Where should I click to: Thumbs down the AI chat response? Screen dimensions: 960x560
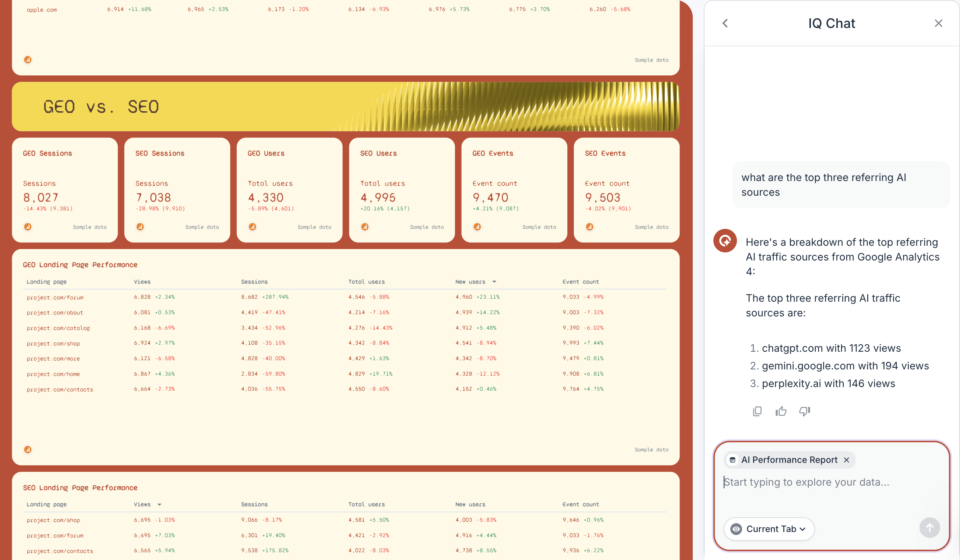point(804,411)
